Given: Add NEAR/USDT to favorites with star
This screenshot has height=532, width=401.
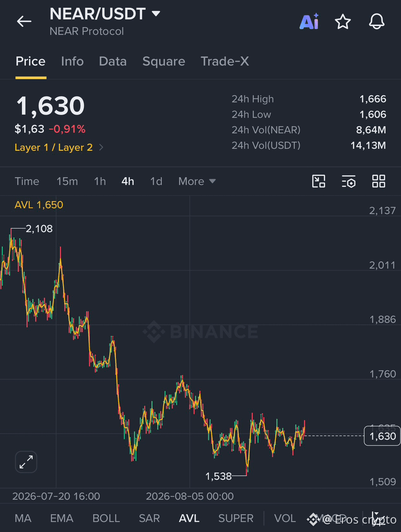Looking at the screenshot, I should tap(342, 22).
